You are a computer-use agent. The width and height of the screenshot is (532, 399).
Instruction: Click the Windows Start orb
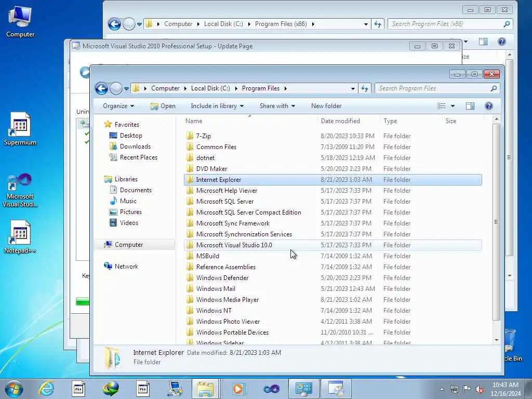coord(14,389)
